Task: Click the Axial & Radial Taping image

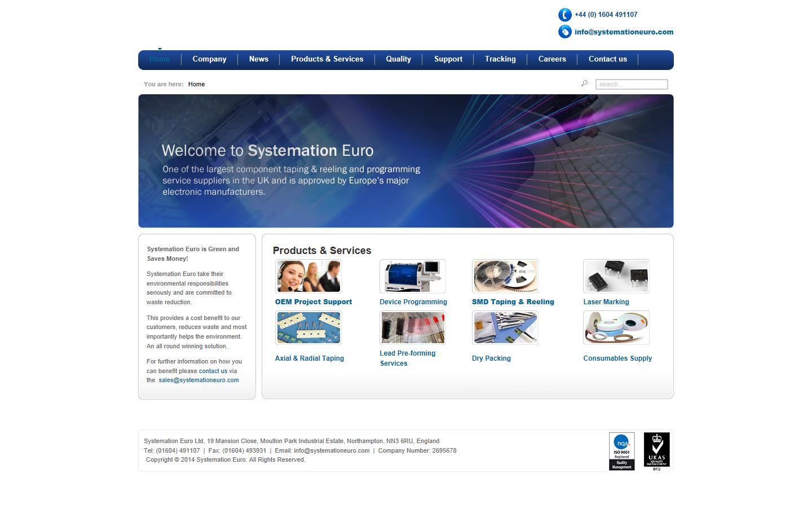Action: [308, 327]
